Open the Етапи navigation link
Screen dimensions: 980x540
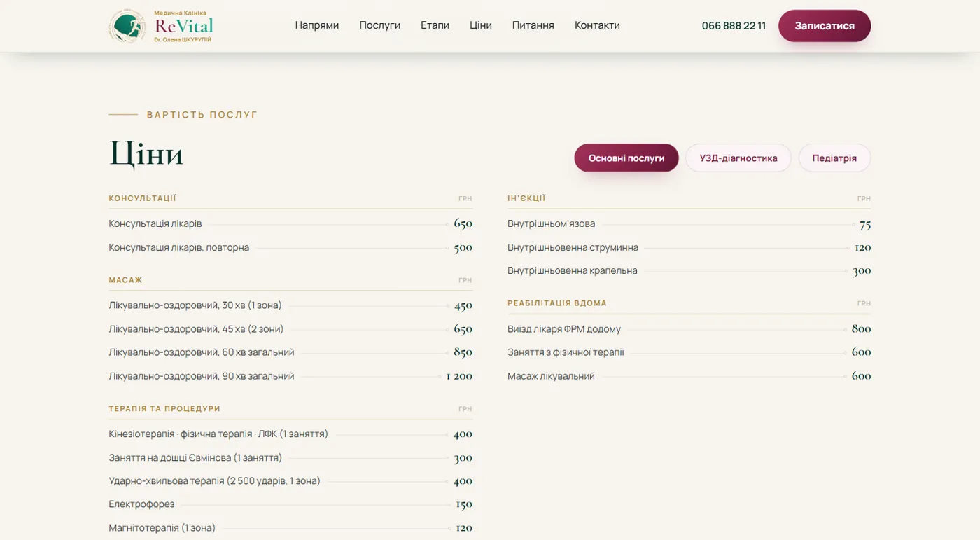coord(435,25)
